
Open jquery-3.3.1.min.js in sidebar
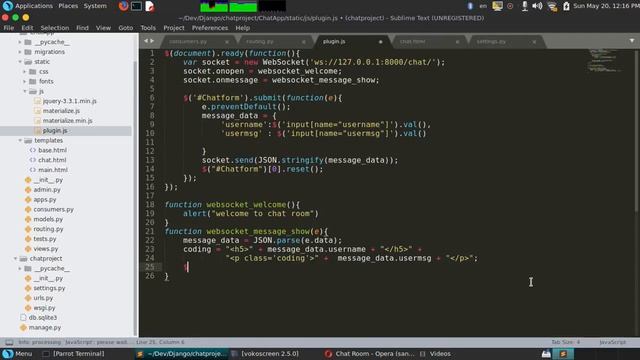(69, 101)
